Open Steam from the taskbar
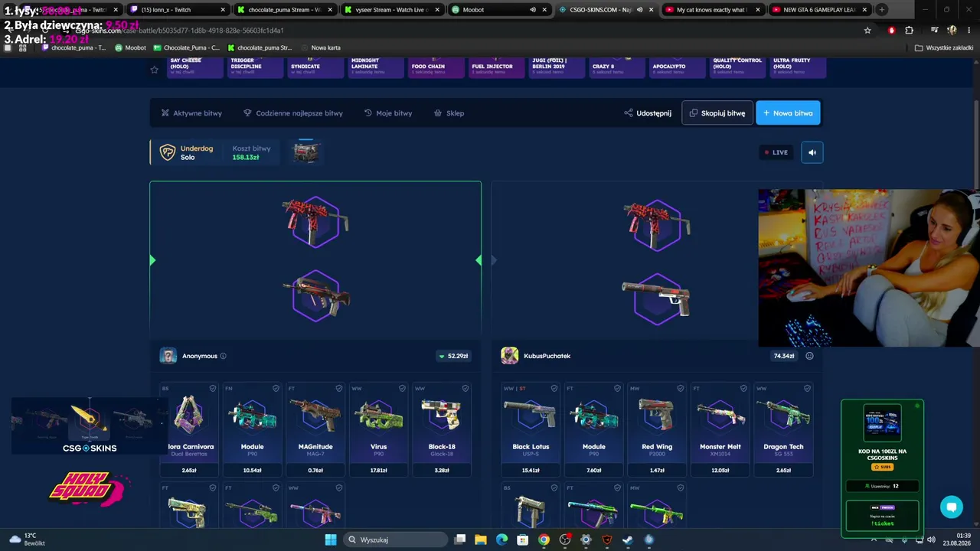 tap(628, 540)
